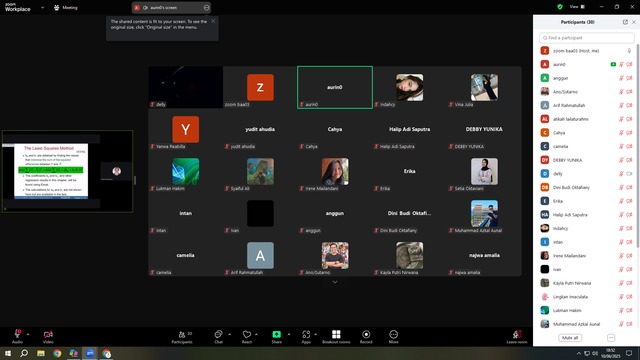
Task: Click the microphone icon for zoom baa03 host
Action: click(x=629, y=51)
